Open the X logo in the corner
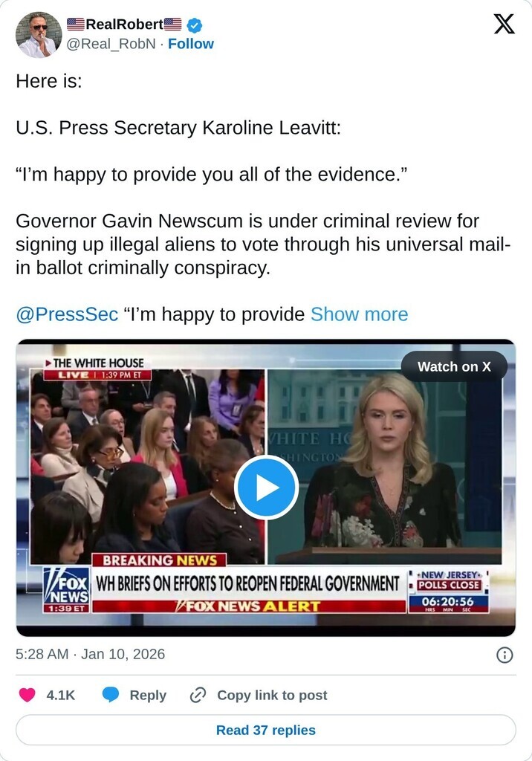The image size is (532, 761). coord(505,24)
